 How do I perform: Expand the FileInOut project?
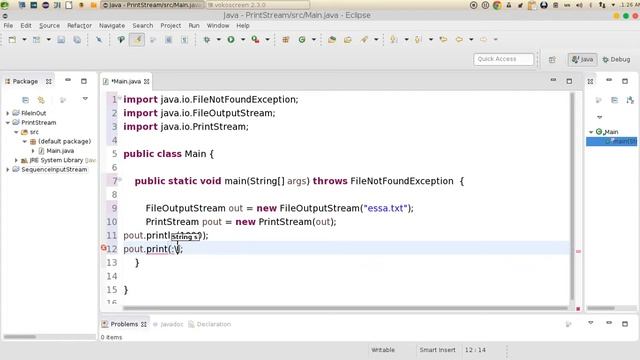pyautogui.click(x=7, y=113)
